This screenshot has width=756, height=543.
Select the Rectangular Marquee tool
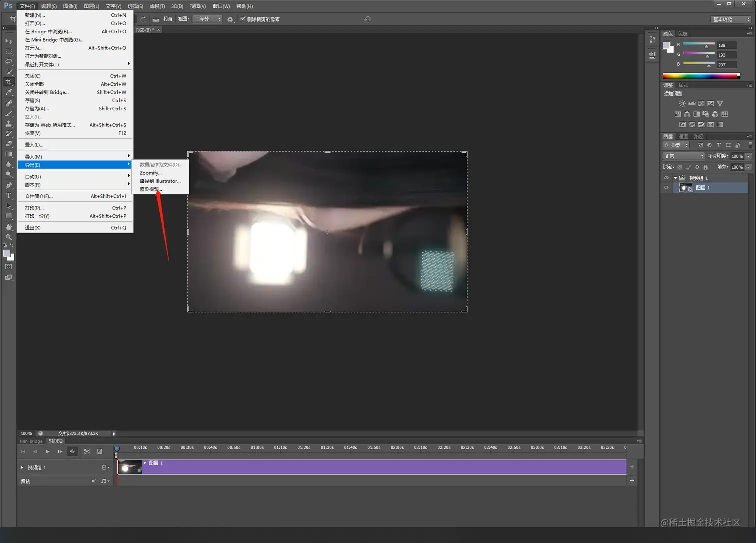pyautogui.click(x=9, y=52)
